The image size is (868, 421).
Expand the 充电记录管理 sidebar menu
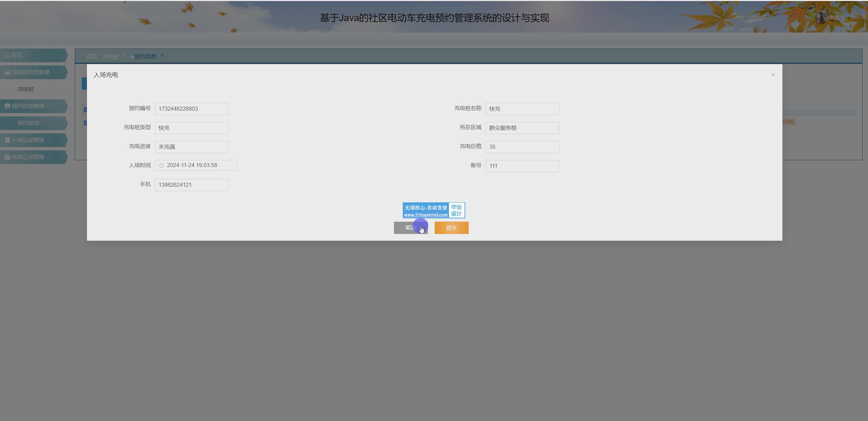click(49, 157)
